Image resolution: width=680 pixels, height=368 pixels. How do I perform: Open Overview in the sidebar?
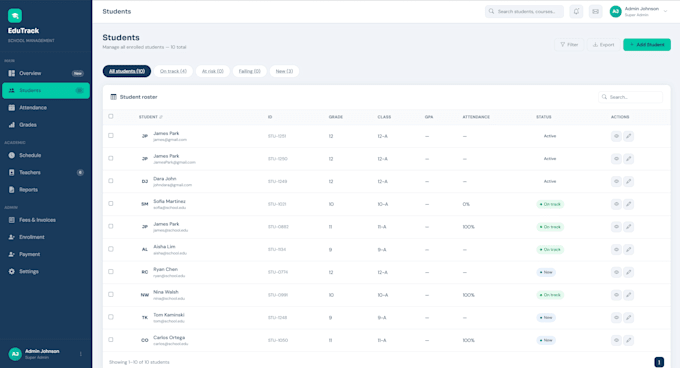pos(46,73)
